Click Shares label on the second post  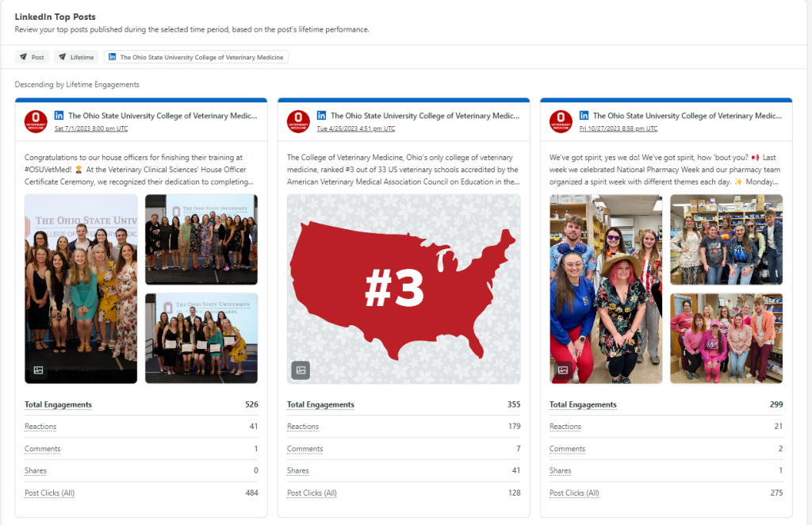(298, 471)
